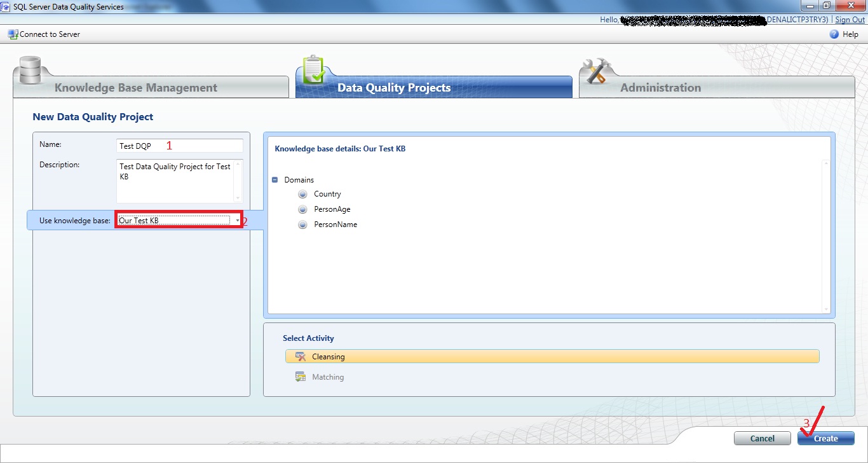
Task: Click the Knowledge Base Management database icon
Action: (x=31, y=71)
